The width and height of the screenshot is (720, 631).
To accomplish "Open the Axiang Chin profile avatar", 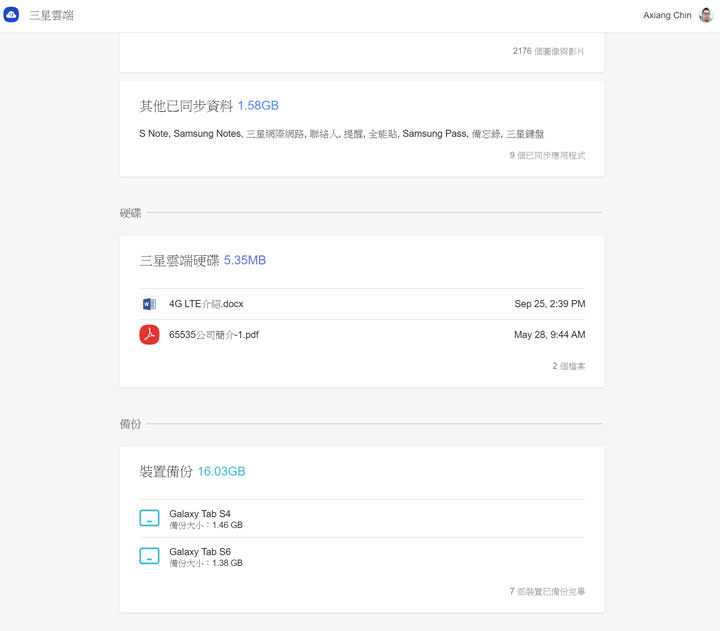I will pyautogui.click(x=706, y=15).
